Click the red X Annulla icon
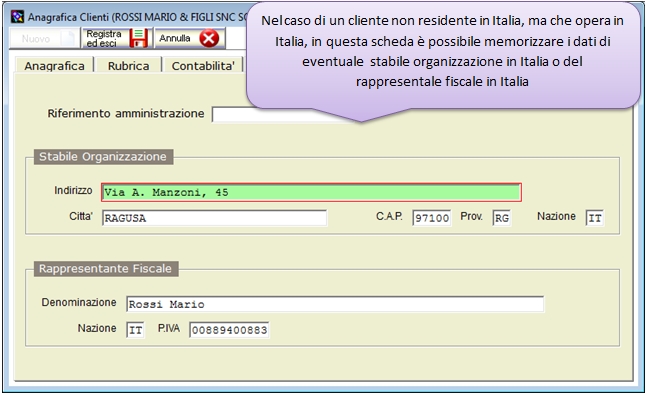This screenshot has width=647, height=395. coord(209,38)
